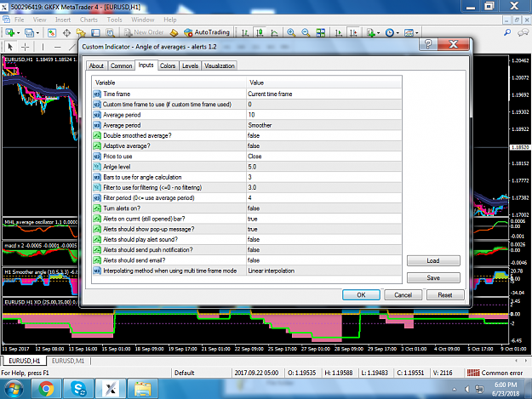
Task: Switch to the Levels tab
Action: point(190,66)
